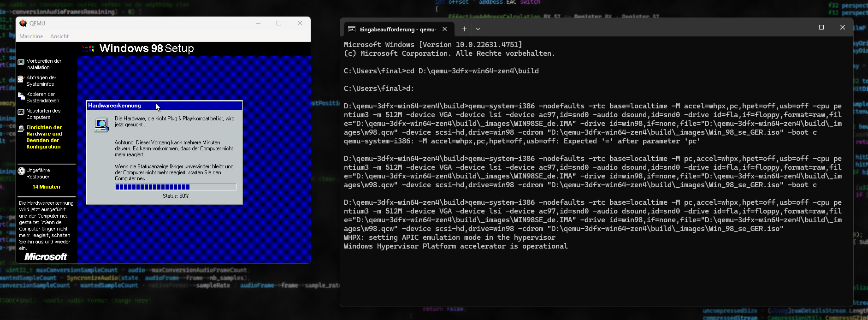Click the 'cd D:\qemu-3dfx-win64-zen4\build' command line
868x320 pixels.
(x=441, y=71)
